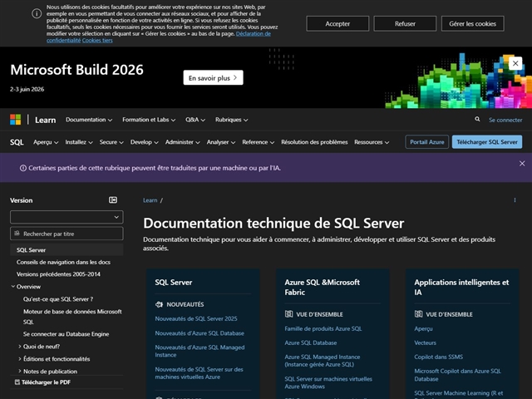
Task: Open Nouveautés d'Azure SQL Managed Instance
Action: [199, 351]
